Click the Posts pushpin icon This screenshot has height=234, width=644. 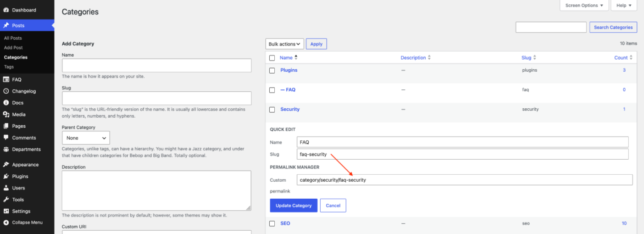tap(6, 25)
